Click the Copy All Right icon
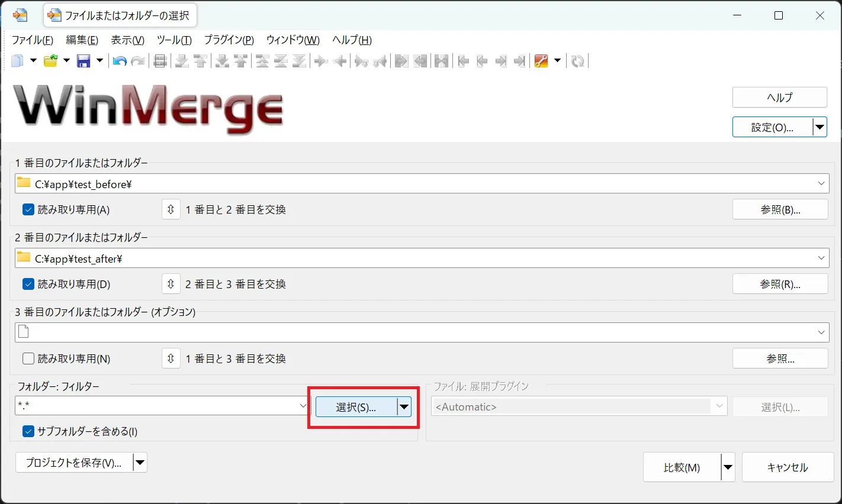This screenshot has width=842, height=504. coord(401,61)
